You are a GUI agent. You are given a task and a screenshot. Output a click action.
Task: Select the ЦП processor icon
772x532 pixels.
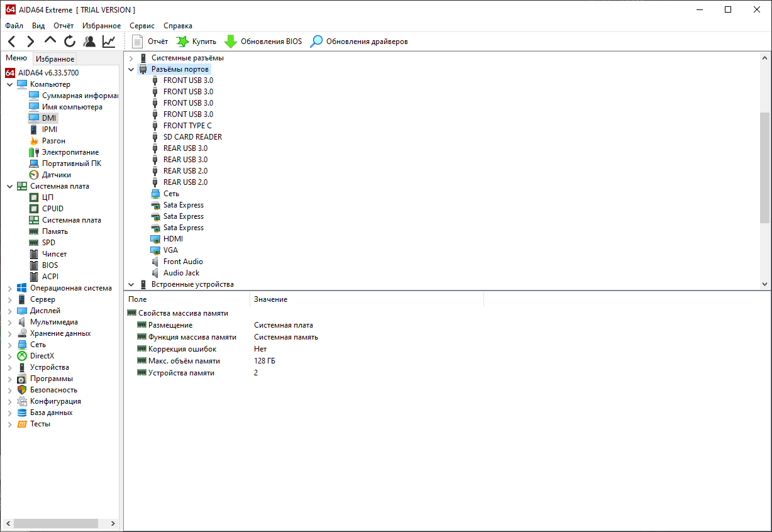[x=34, y=197]
